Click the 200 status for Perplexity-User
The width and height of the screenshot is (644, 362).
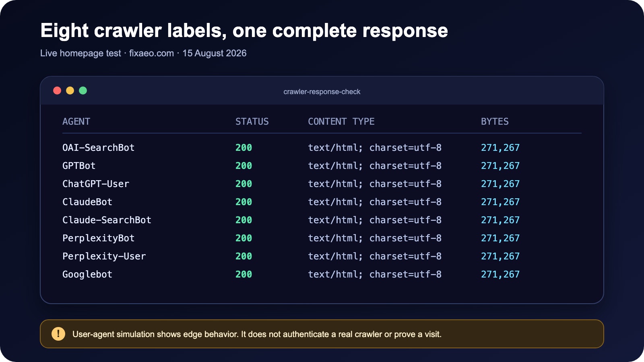pyautogui.click(x=244, y=256)
